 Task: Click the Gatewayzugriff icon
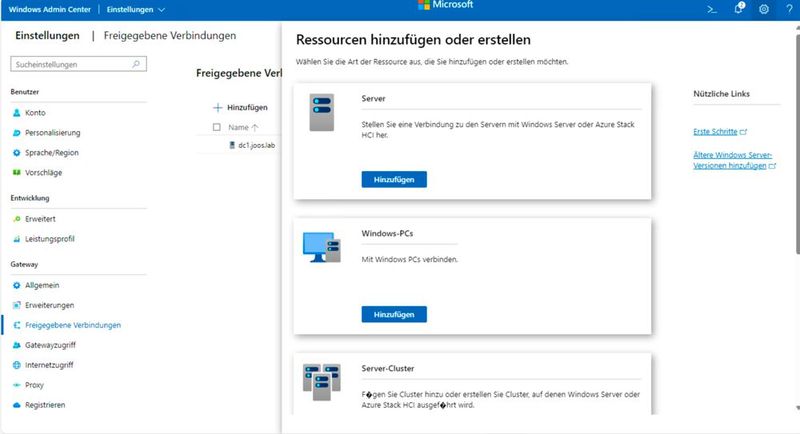[x=16, y=345]
